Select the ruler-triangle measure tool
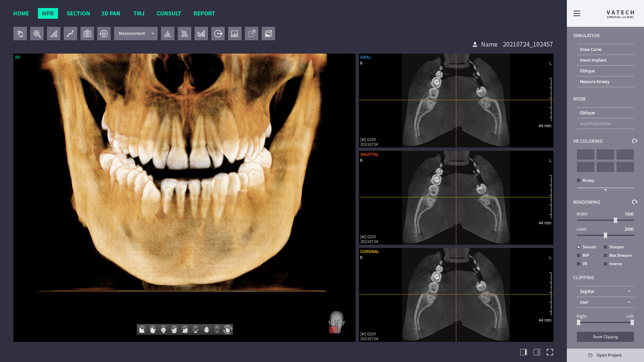644x362 pixels. (x=54, y=34)
